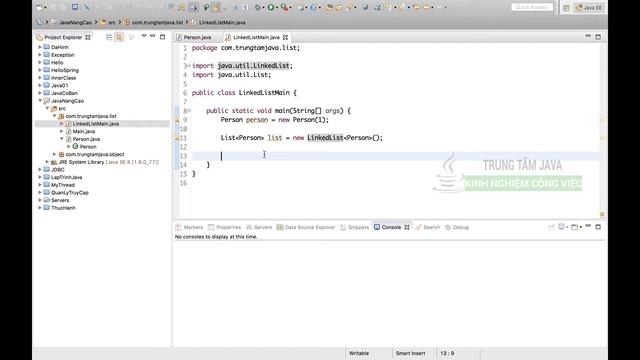The image size is (640, 360).
Task: Collapse the com.trungtamjava.list package
Action: [x=55, y=116]
